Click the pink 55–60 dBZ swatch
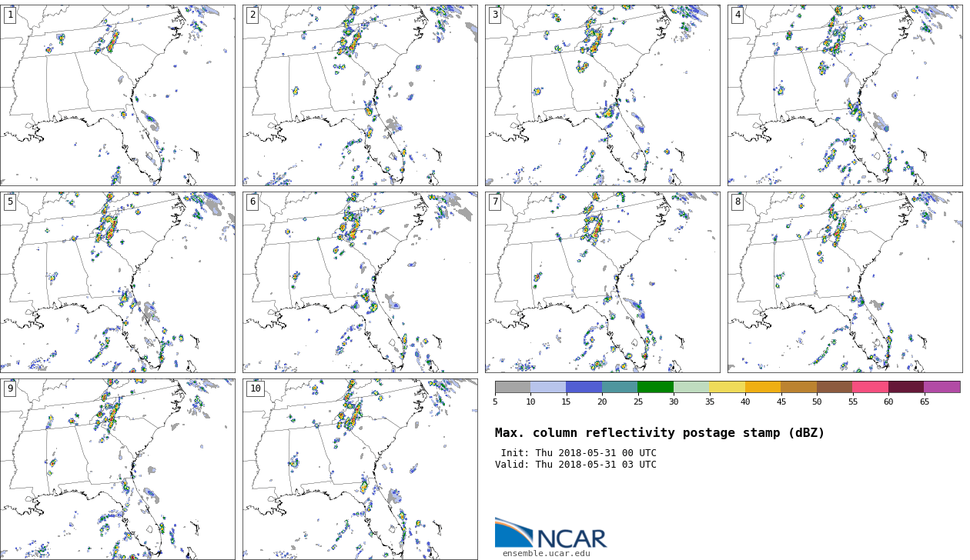The image size is (970, 560). point(870,387)
